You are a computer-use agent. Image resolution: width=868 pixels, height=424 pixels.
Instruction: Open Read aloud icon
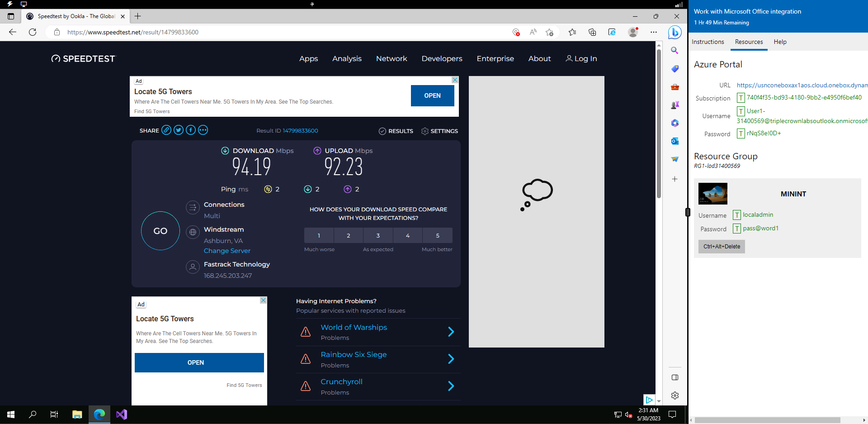(533, 32)
